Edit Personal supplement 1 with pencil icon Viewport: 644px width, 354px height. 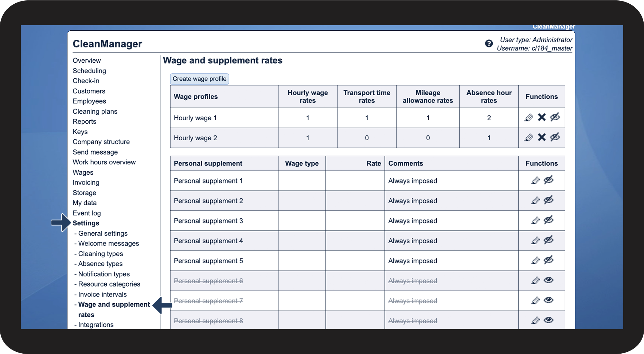(535, 180)
